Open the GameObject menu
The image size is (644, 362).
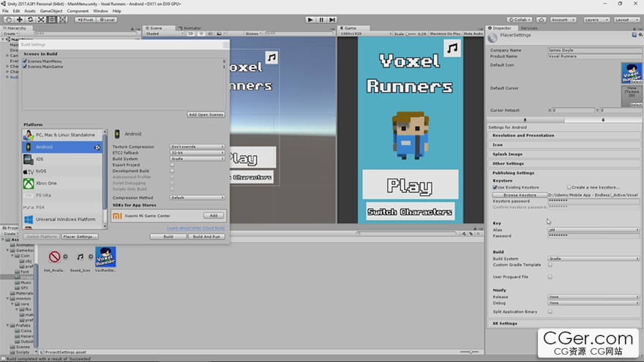click(50, 11)
